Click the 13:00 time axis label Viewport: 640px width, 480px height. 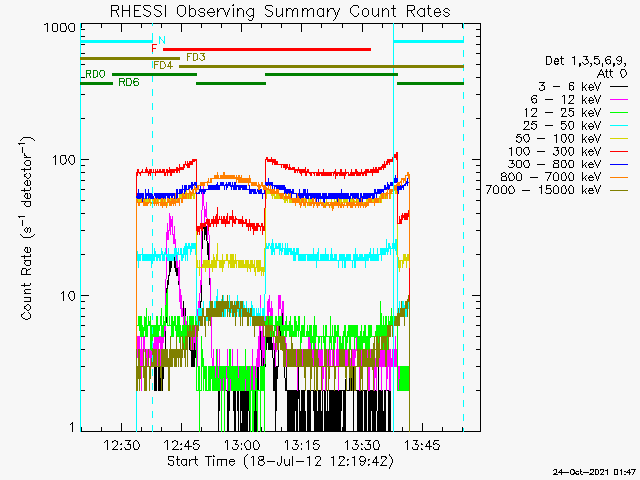point(242,445)
